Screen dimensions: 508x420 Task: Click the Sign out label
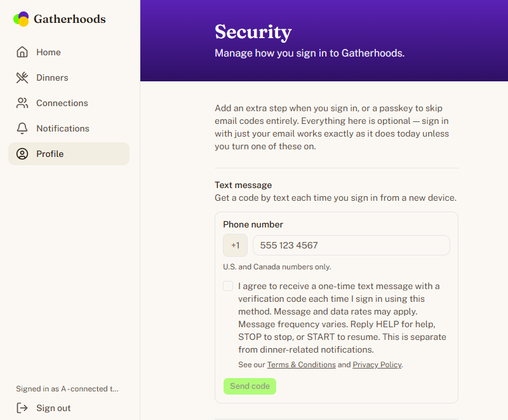pyautogui.click(x=53, y=408)
